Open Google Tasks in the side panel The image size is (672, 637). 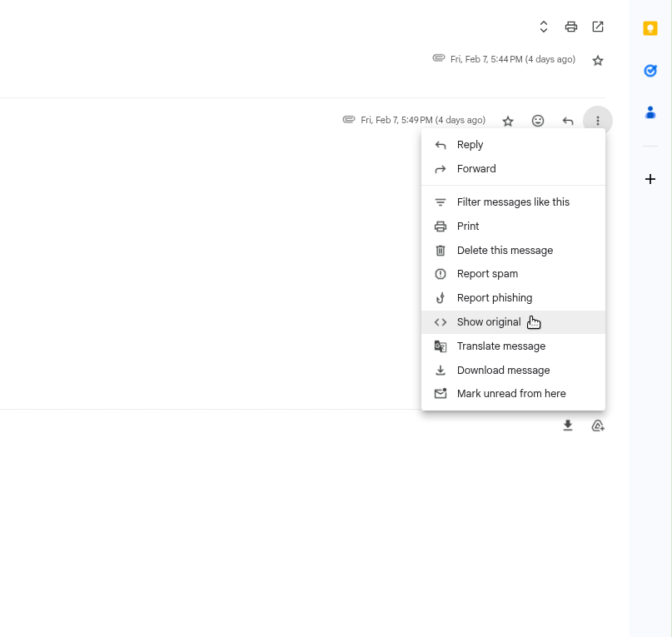click(650, 71)
